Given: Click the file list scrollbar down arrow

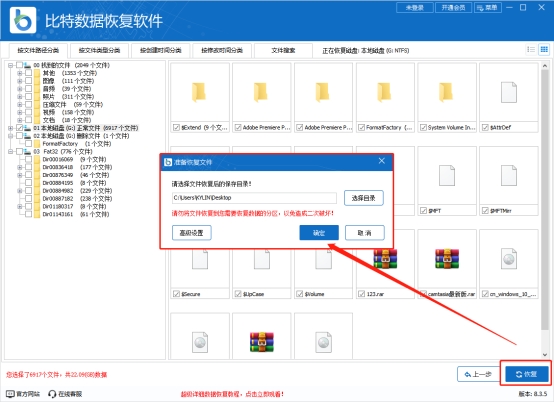Looking at the screenshot, I should [544, 355].
